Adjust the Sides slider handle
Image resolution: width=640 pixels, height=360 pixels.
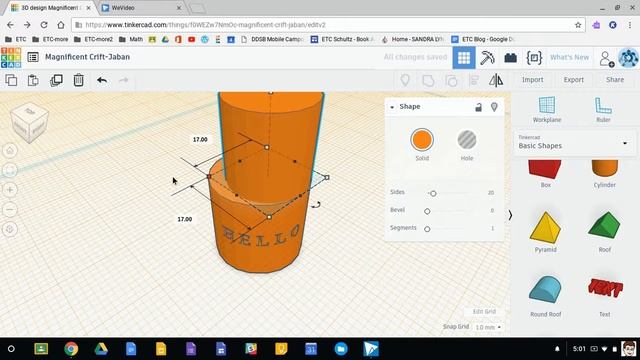pyautogui.click(x=433, y=193)
